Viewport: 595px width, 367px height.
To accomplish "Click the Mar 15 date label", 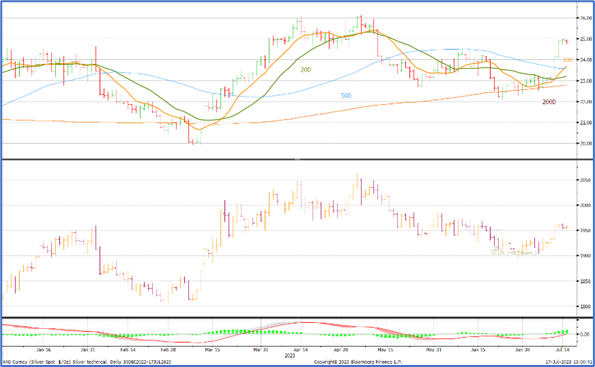I will coord(212,350).
